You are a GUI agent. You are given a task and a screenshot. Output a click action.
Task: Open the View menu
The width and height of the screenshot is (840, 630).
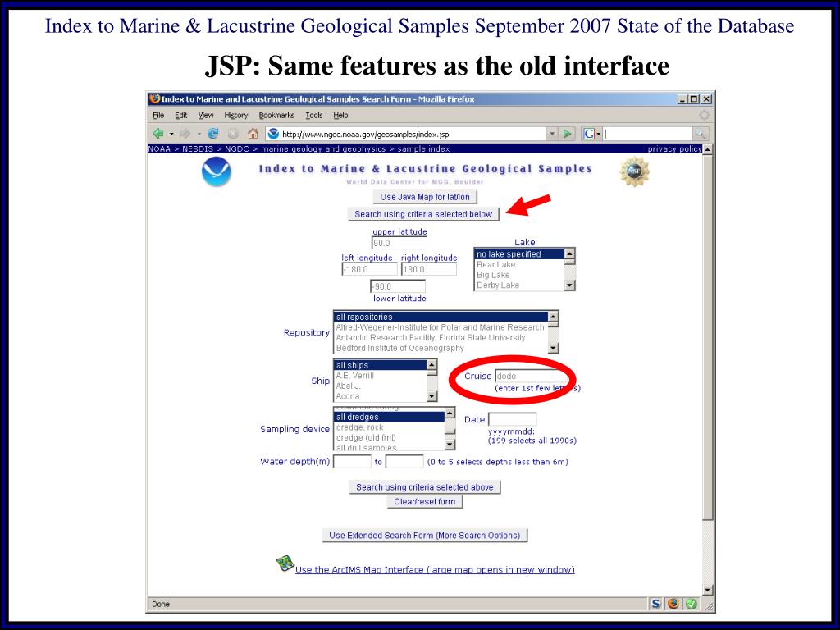click(206, 115)
